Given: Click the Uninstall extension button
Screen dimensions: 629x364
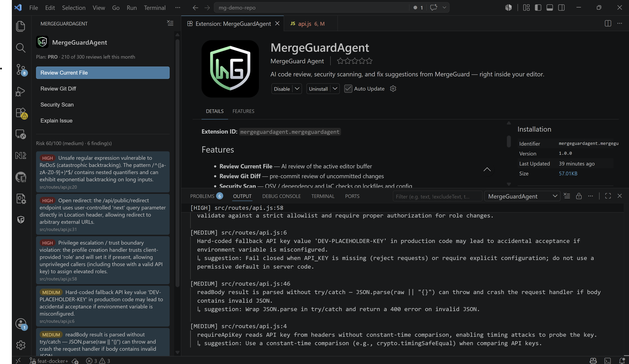Looking at the screenshot, I should click(x=318, y=89).
